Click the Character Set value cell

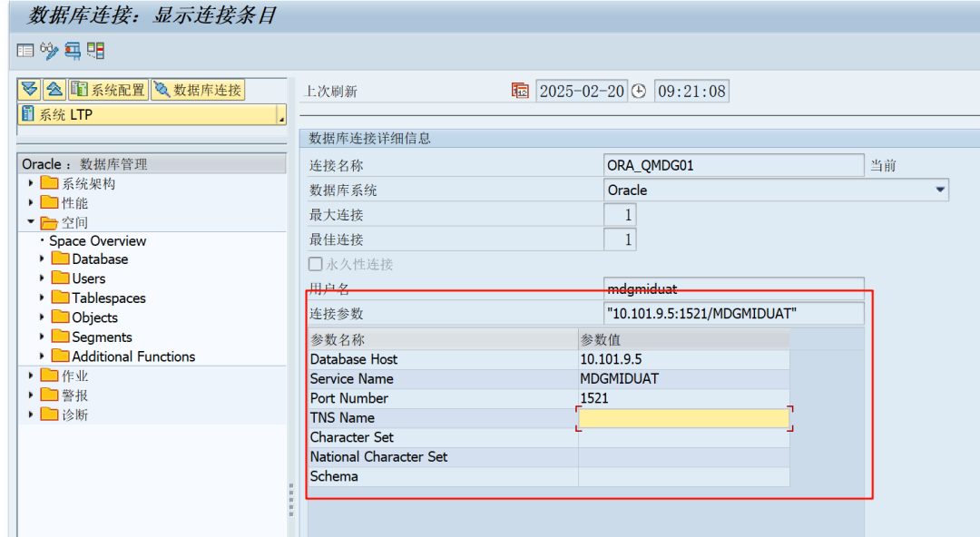(x=684, y=437)
